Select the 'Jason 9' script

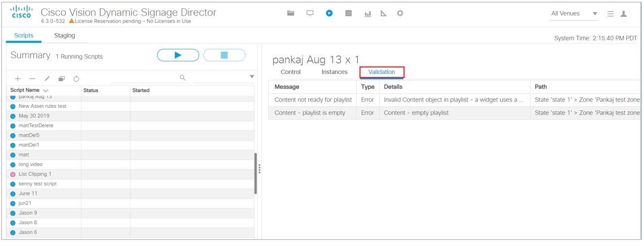[x=130, y=213]
